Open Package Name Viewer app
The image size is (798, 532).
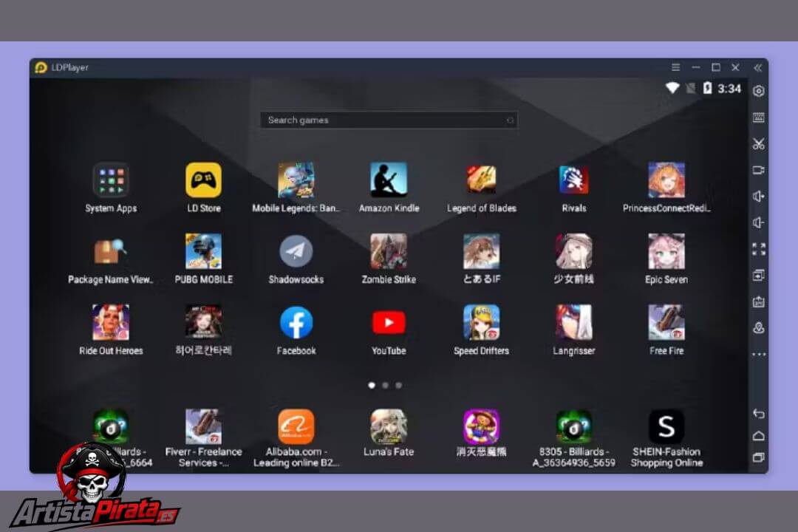pyautogui.click(x=111, y=251)
